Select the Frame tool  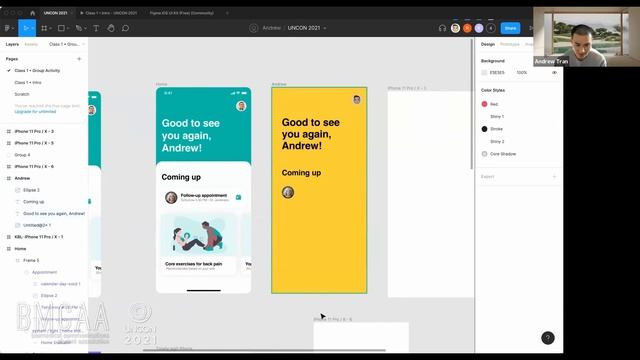point(44,28)
